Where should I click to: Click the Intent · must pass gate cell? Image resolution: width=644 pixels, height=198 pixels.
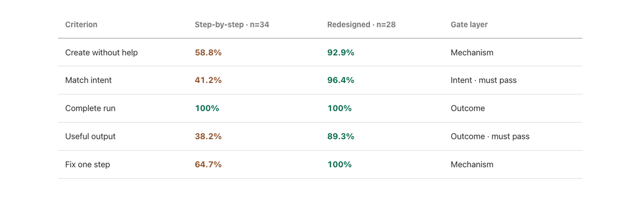[484, 80]
